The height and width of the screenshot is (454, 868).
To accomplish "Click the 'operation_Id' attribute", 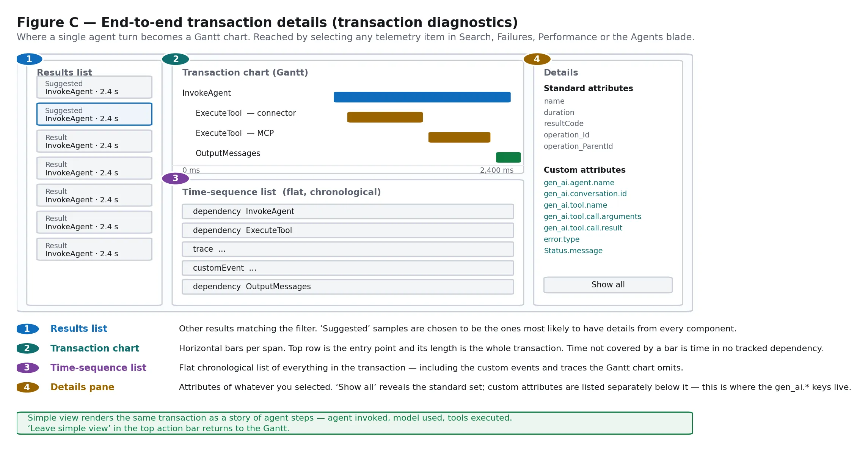I will 567,135.
